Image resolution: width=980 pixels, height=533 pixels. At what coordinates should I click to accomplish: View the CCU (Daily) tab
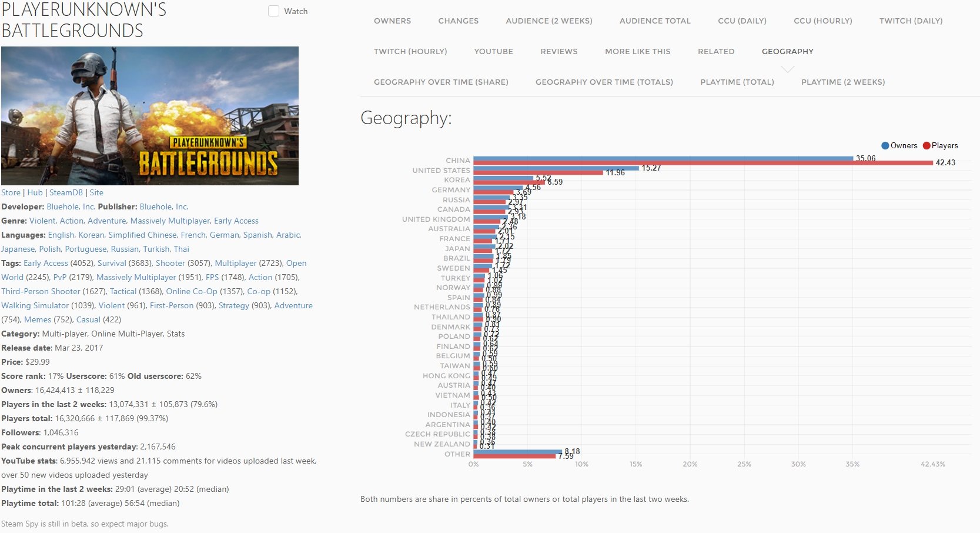click(x=742, y=21)
